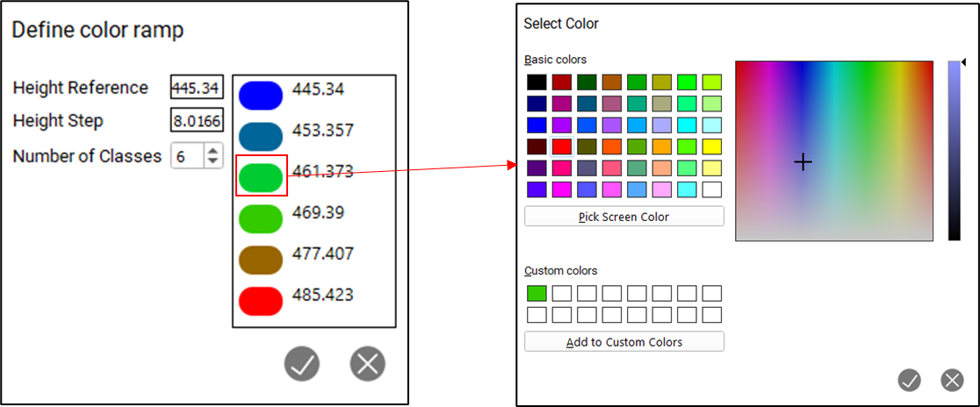Increase Number of Classes with up arrow
The height and width of the screenshot is (407, 980).
(x=213, y=151)
